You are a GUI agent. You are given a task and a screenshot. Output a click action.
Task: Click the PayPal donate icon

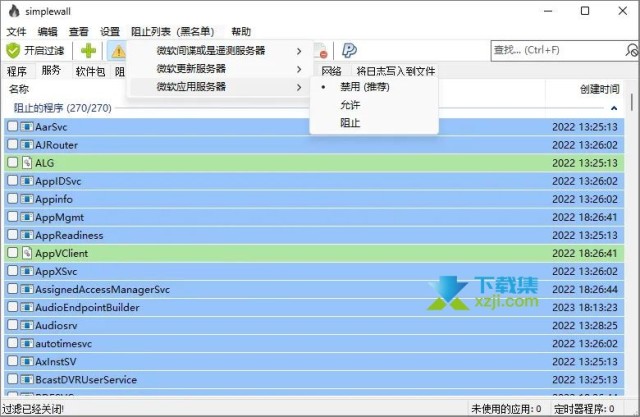click(x=349, y=51)
